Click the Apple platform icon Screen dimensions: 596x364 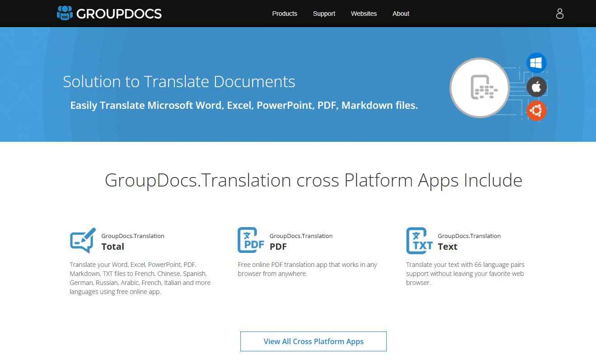pos(536,87)
